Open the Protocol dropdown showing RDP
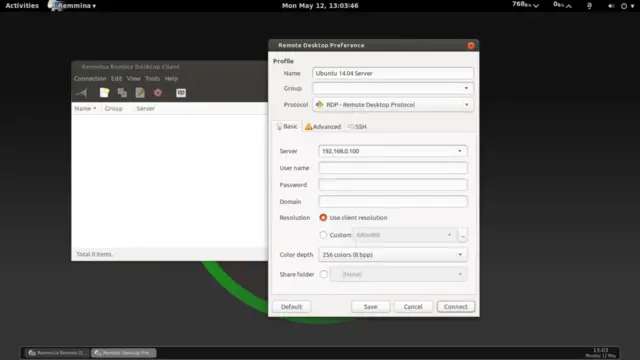This screenshot has width=640, height=360. [393, 104]
